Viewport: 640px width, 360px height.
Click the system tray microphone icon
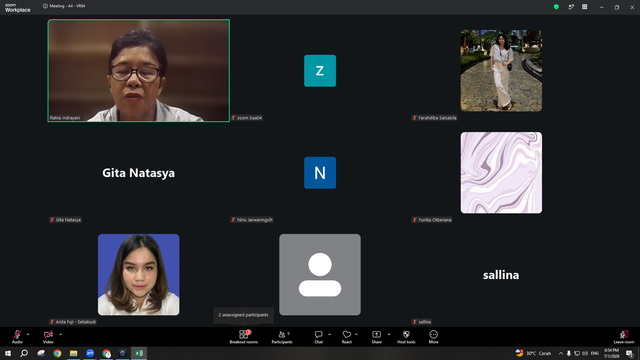pyautogui.click(x=569, y=353)
